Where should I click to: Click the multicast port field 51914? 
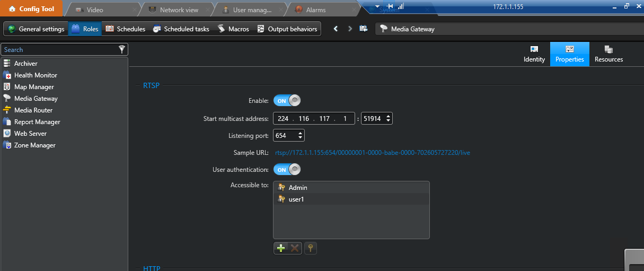(372, 119)
